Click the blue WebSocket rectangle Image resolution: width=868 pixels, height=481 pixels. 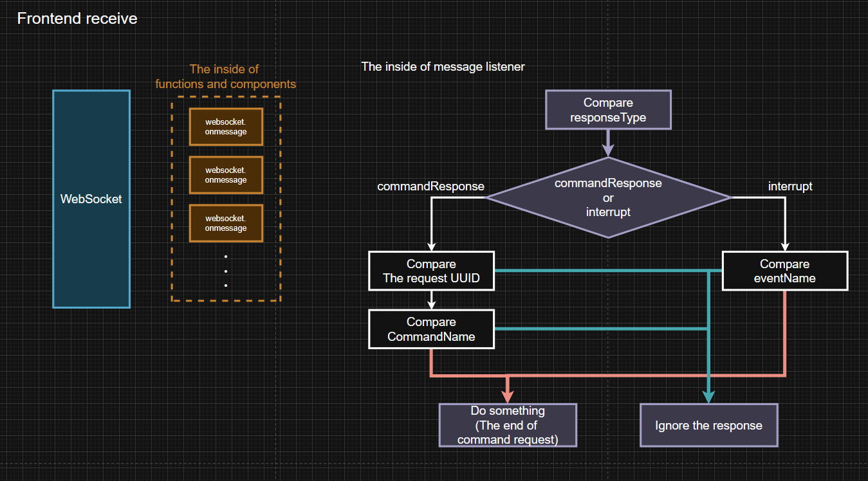[91, 199]
